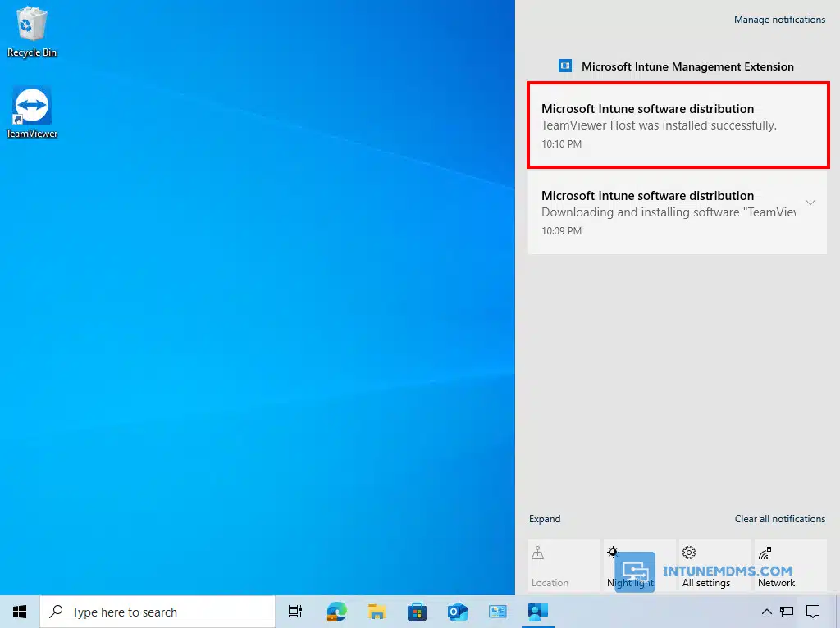
Task: Toggle Night light quick action
Action: (639, 566)
